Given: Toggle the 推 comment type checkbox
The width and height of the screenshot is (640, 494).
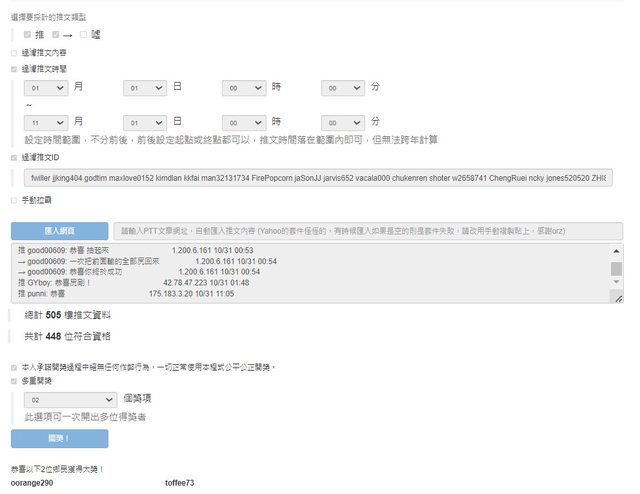Looking at the screenshot, I should point(27,35).
